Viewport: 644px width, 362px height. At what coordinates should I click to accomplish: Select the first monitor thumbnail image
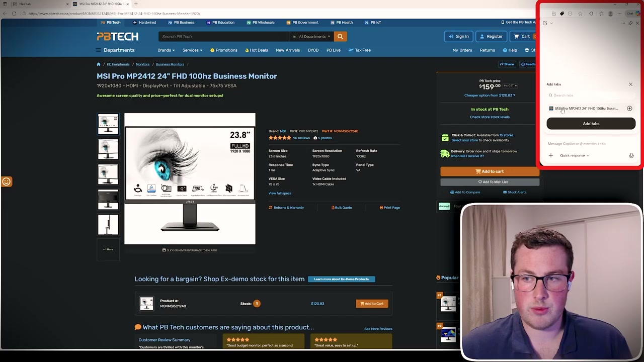[x=108, y=124]
